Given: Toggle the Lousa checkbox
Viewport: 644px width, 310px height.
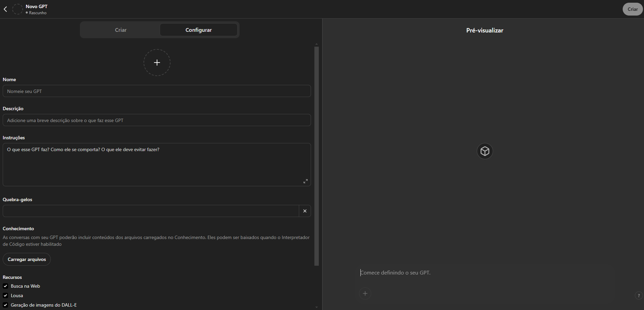Looking at the screenshot, I should click(x=5, y=295).
